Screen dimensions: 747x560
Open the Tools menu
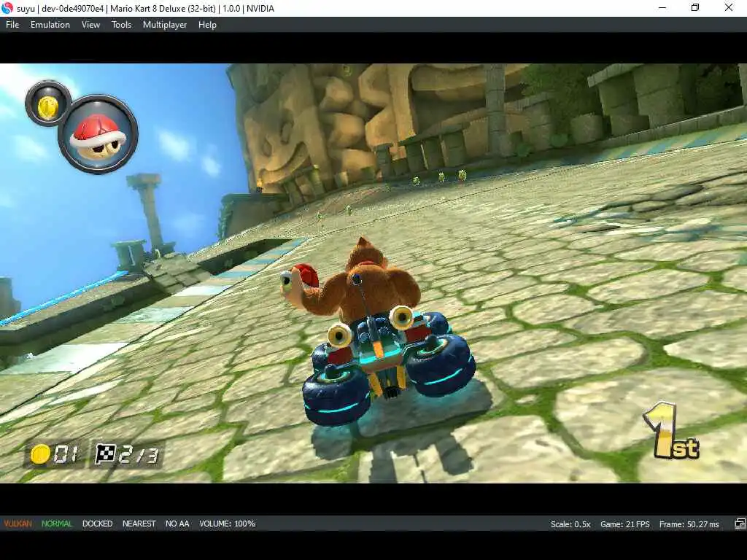122,25
